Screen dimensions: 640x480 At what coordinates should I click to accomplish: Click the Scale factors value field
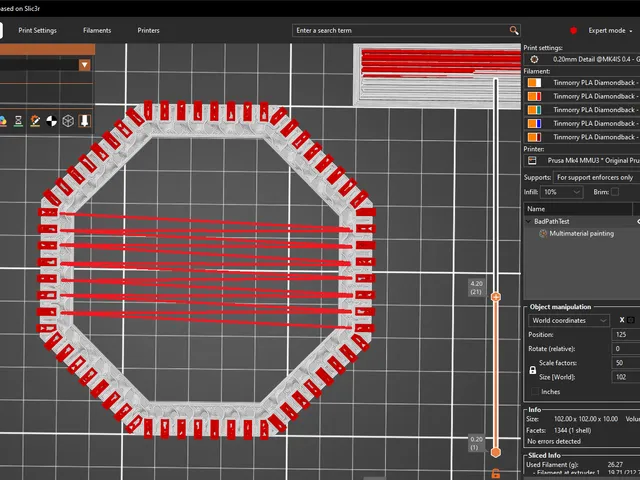pos(626,363)
